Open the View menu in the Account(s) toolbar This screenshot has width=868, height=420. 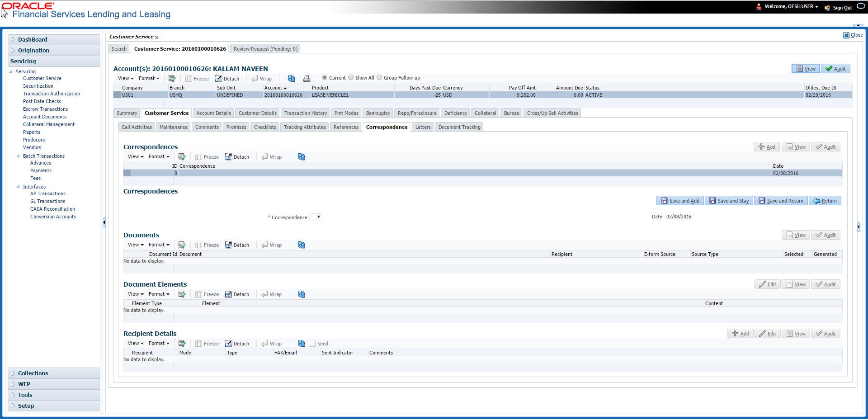[126, 78]
